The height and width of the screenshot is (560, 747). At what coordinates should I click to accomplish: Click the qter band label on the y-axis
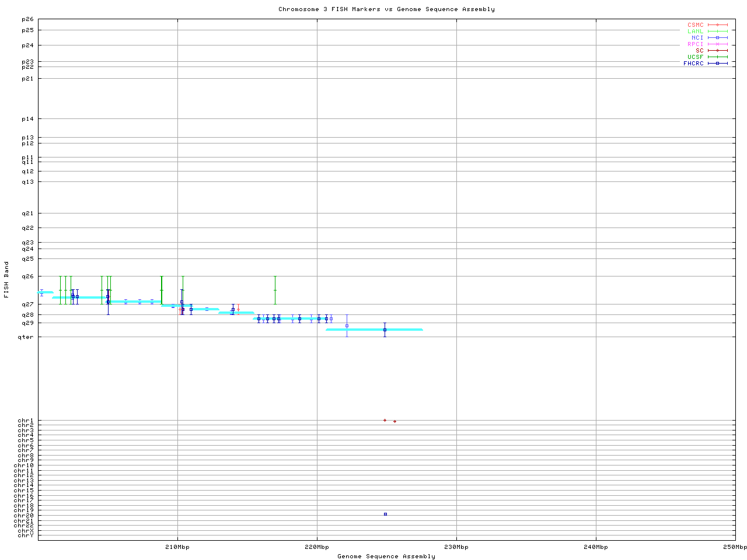(x=27, y=337)
